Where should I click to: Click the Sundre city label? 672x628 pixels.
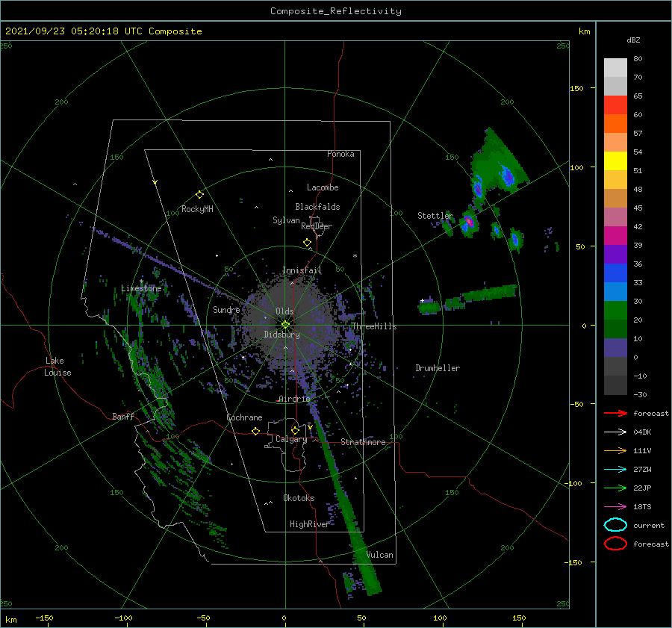[226, 309]
